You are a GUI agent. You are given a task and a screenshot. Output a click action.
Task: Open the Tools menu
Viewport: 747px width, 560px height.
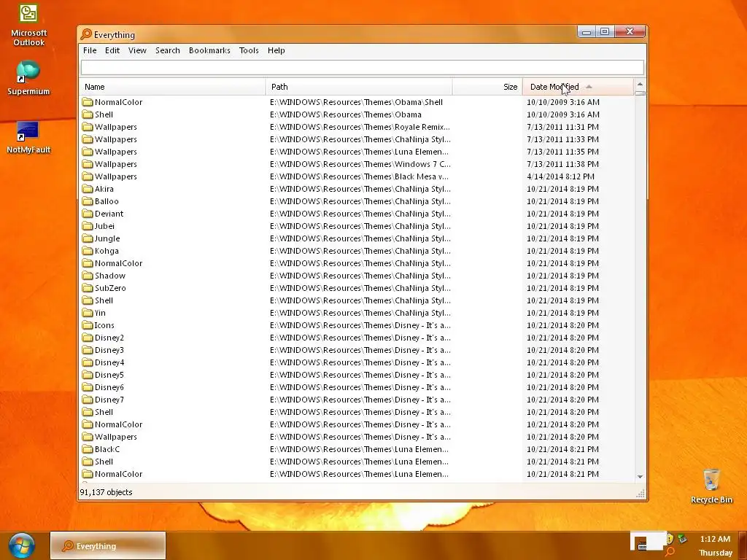(249, 50)
